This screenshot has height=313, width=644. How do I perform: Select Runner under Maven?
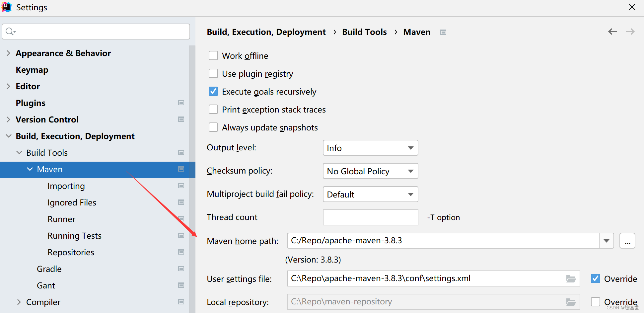click(x=61, y=219)
